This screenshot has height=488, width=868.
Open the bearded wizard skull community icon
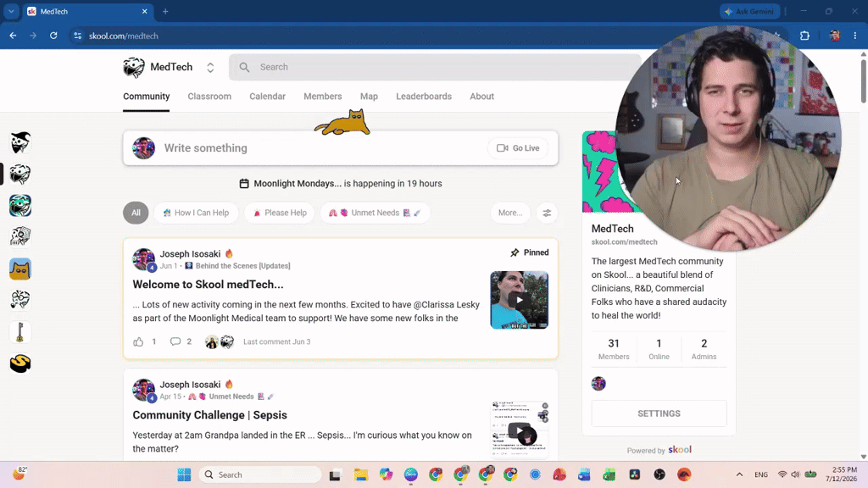(x=20, y=142)
